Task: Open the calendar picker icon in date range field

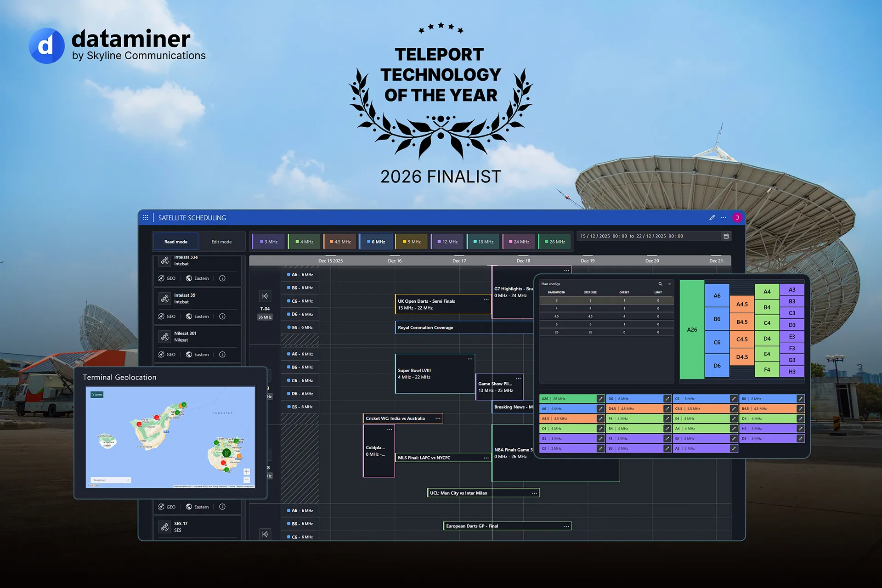Action: pyautogui.click(x=726, y=236)
